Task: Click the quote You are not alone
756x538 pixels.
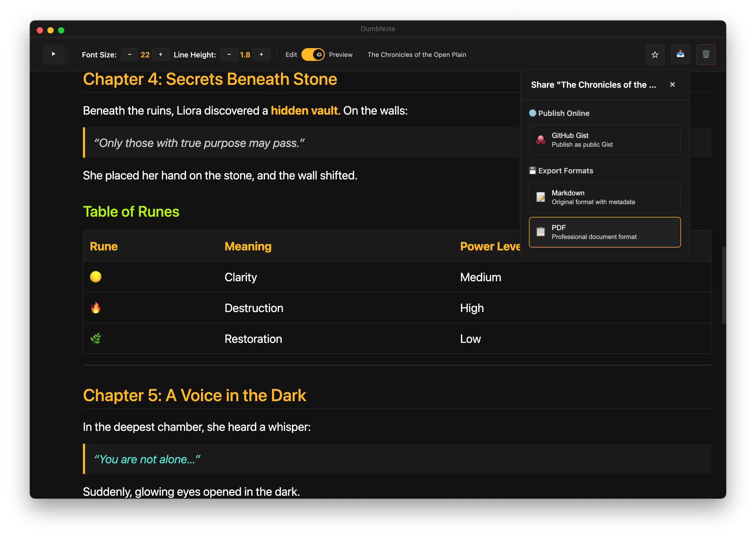Action: [x=147, y=459]
